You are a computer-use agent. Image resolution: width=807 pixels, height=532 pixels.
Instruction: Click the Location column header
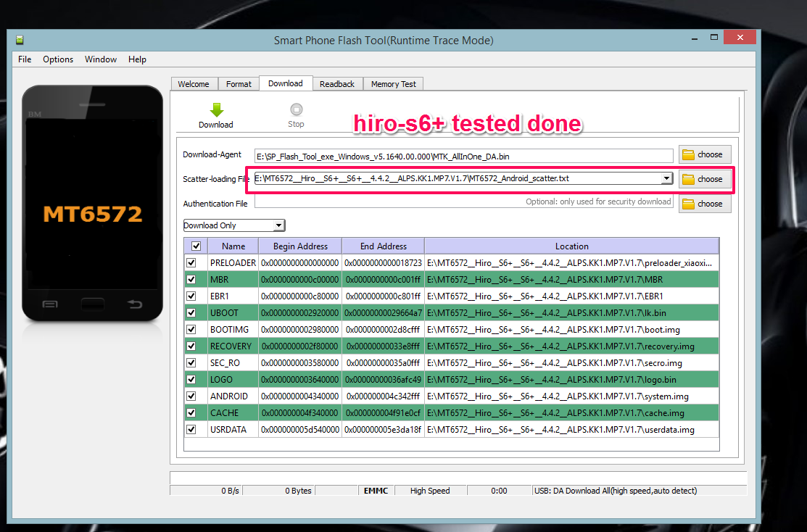coord(572,246)
